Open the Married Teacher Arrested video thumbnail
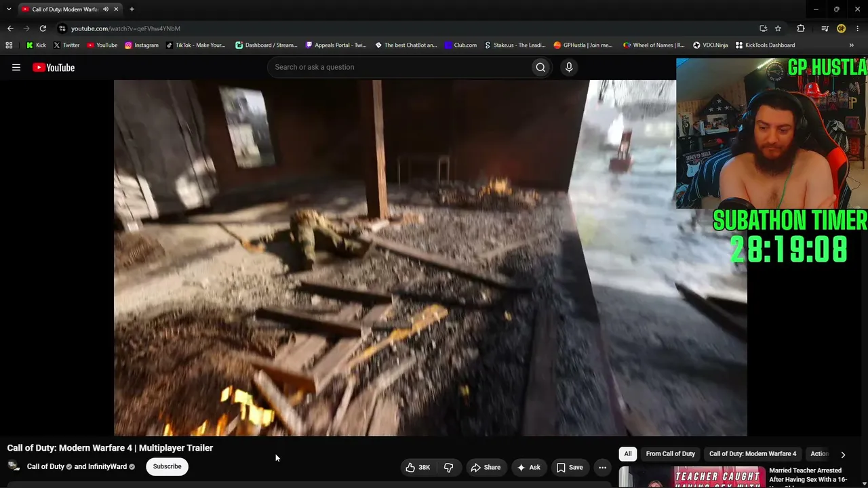 pyautogui.click(x=692, y=477)
